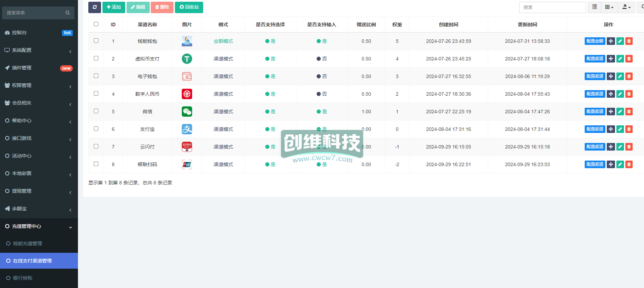The height and width of the screenshot is (288, 644).
Task: Expand the 活动中心 sidebar menu
Action: 39,156
